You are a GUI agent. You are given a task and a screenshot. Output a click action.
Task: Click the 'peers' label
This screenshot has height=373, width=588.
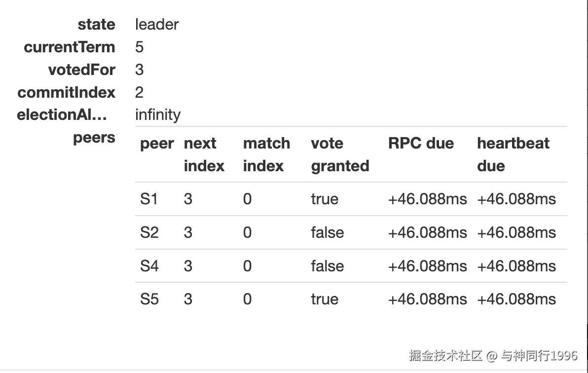click(94, 138)
